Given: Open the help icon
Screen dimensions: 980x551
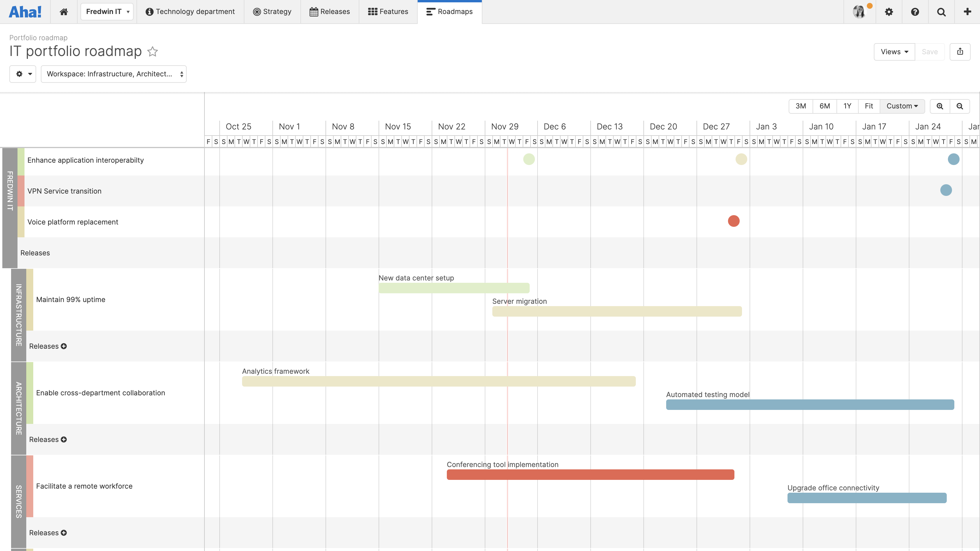Looking at the screenshot, I should [x=915, y=11].
